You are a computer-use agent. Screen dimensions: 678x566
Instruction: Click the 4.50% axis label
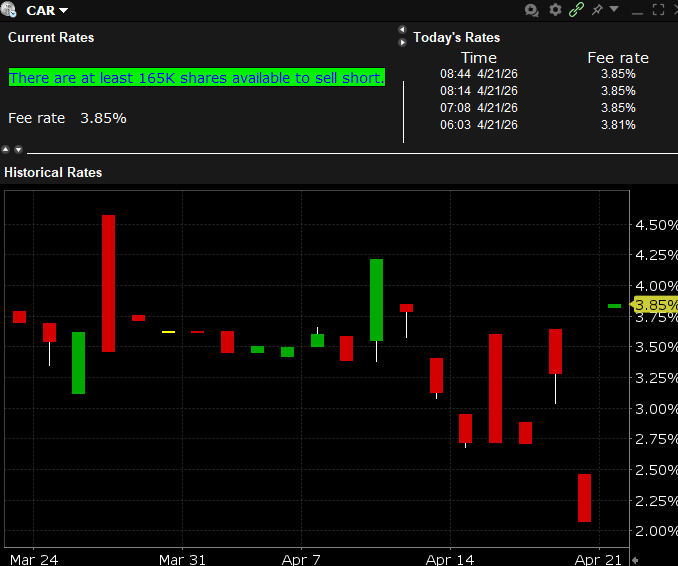point(656,225)
